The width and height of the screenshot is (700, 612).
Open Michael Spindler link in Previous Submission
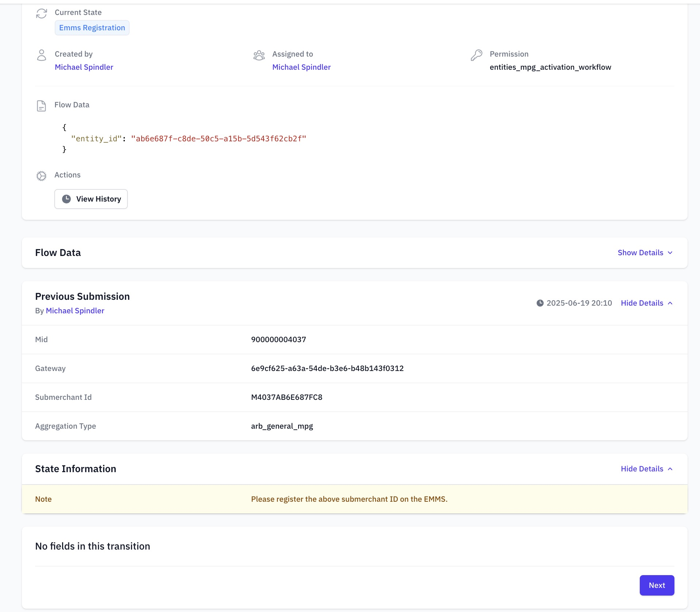pyautogui.click(x=75, y=311)
